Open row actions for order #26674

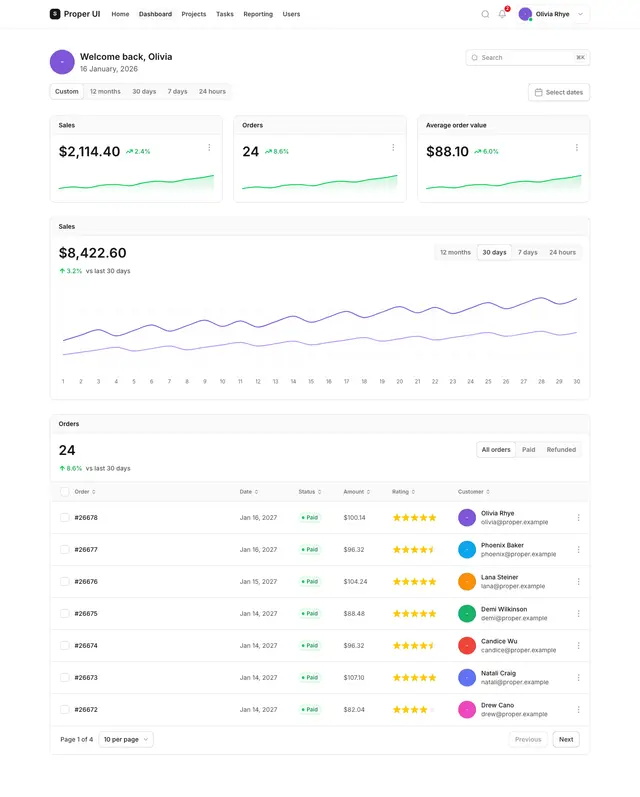[x=578, y=646]
